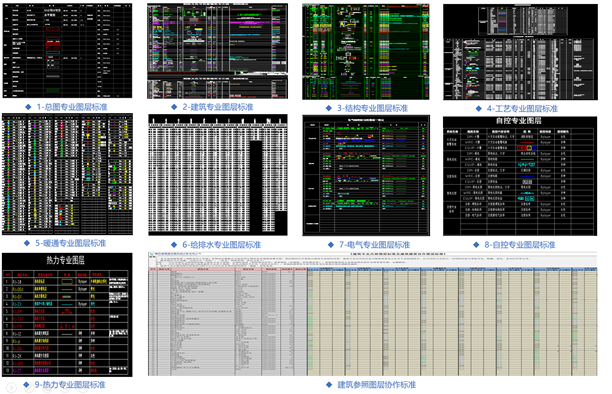Click the 8-自控专业图层标准 caption

pyautogui.click(x=520, y=245)
